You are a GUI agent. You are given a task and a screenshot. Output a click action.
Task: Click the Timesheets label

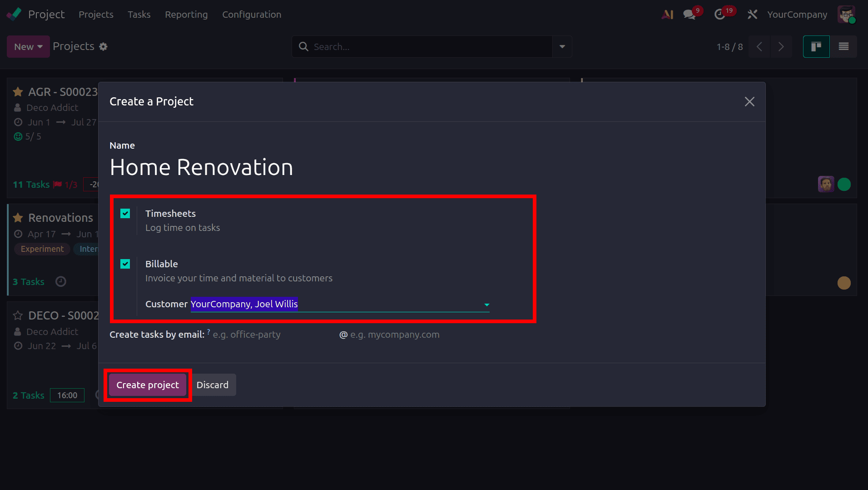coord(170,214)
